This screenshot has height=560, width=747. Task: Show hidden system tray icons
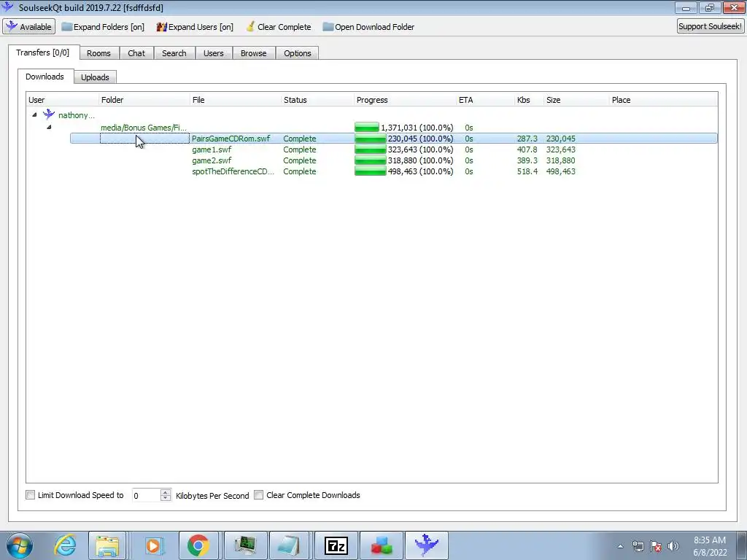point(620,546)
